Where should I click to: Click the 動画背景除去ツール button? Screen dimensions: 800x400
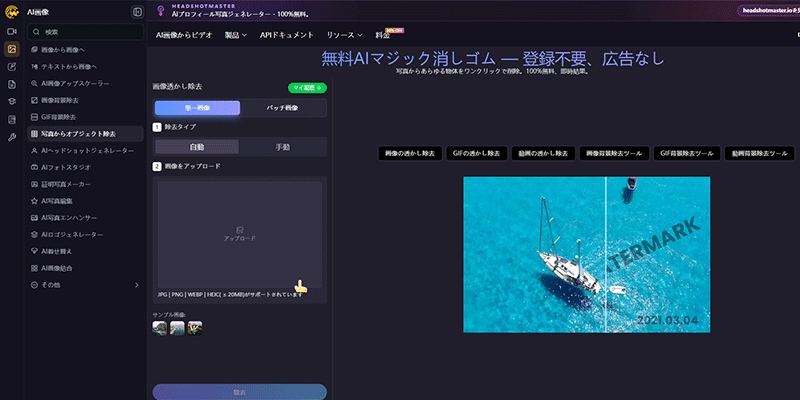(x=760, y=153)
